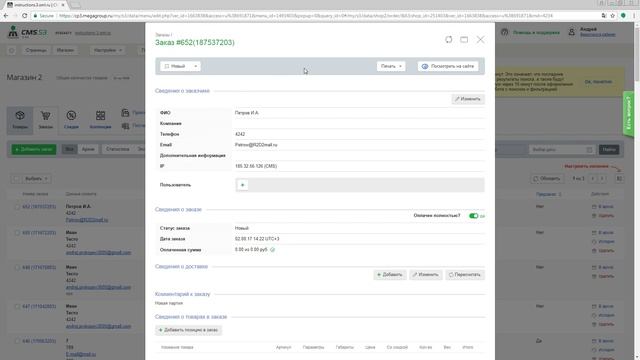
Task: Open the green Есть вопрос? side tab
Action: click(629, 114)
